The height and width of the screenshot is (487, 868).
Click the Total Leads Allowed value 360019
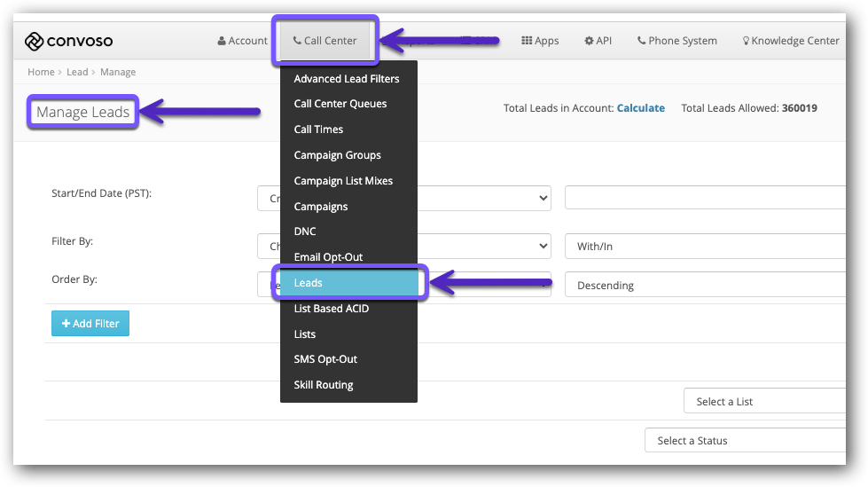[800, 108]
